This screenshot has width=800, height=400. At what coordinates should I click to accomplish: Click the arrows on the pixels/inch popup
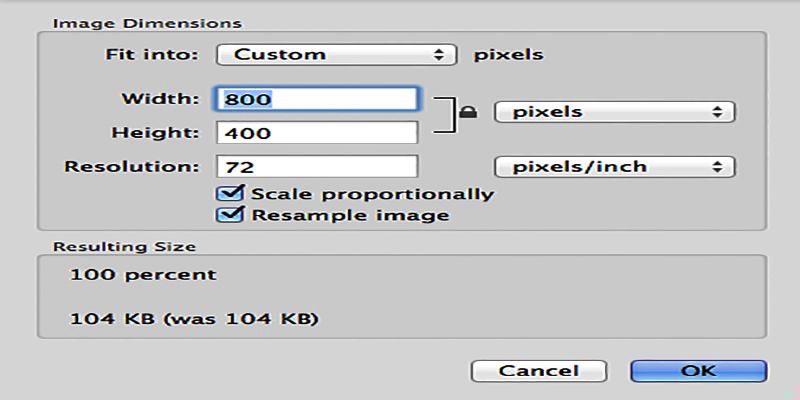tap(717, 167)
